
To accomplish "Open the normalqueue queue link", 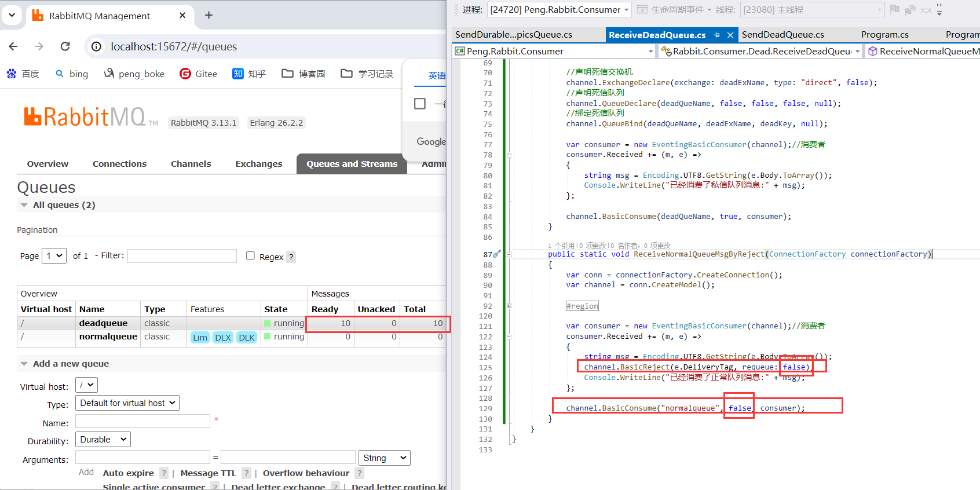I will coord(108,337).
